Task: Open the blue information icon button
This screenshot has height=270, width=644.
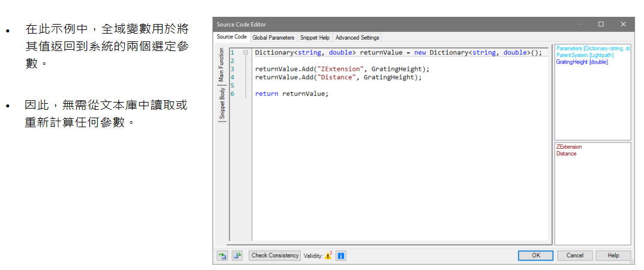Action: tap(340, 256)
